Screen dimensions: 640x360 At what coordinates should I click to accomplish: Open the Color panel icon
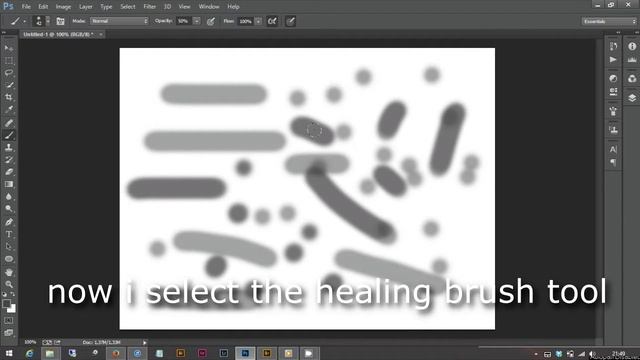coord(632,78)
